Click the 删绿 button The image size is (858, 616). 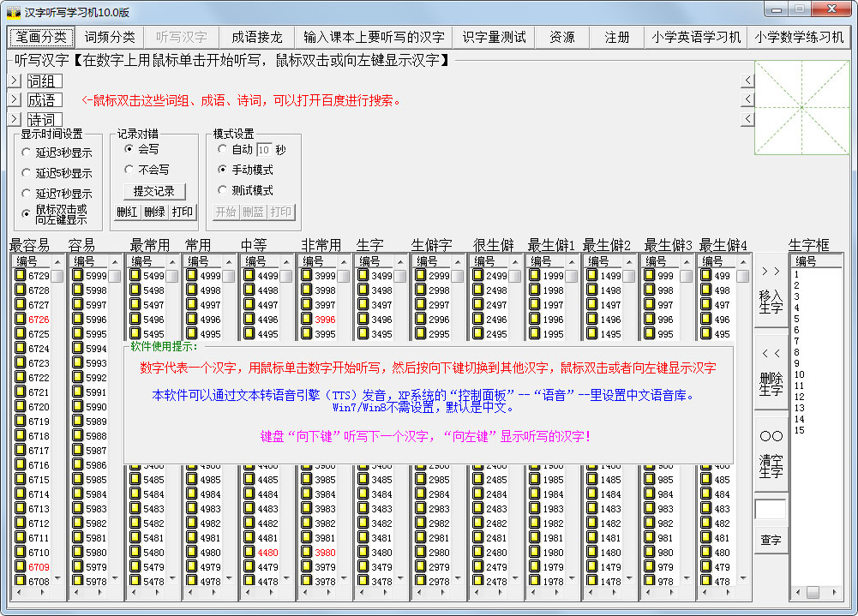tap(155, 212)
